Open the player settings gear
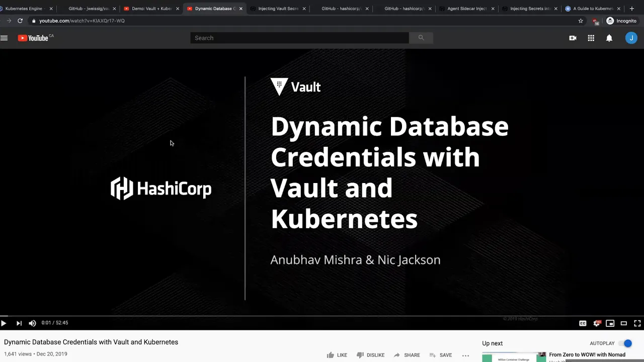Image resolution: width=644 pixels, height=362 pixels. [x=597, y=323]
